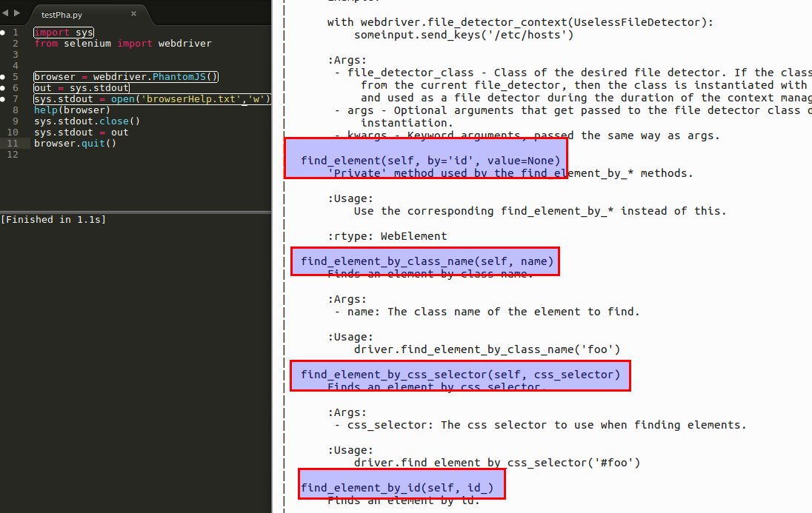
Task: Click 'css_selector: The css selector to use' line
Action: pyautogui.click(x=541, y=425)
